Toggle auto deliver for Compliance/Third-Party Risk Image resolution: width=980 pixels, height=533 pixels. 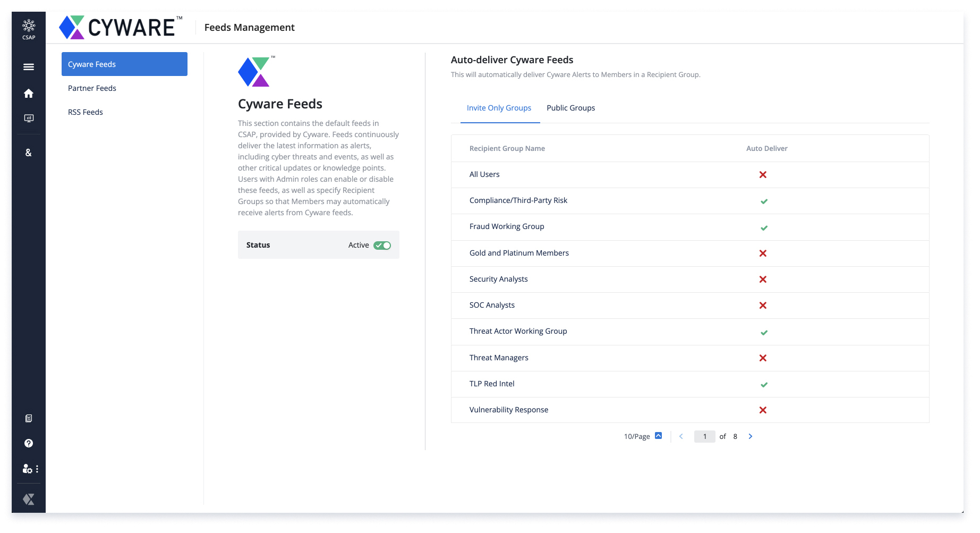(764, 201)
